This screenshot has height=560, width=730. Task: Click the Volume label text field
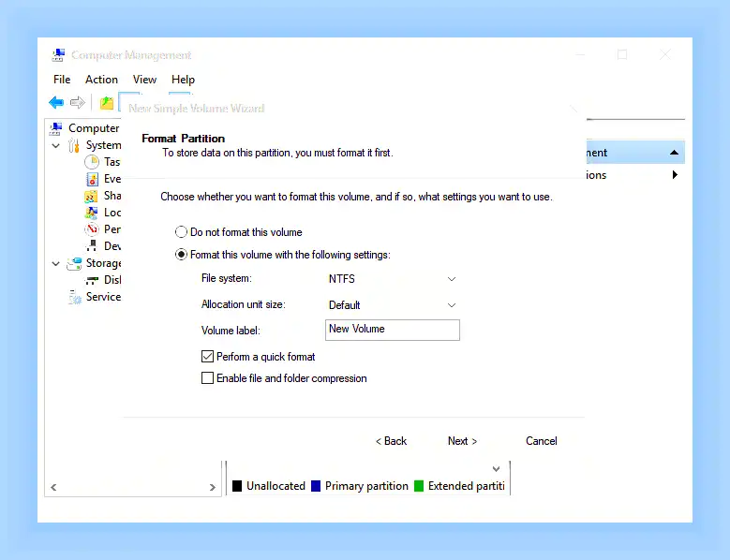click(393, 330)
